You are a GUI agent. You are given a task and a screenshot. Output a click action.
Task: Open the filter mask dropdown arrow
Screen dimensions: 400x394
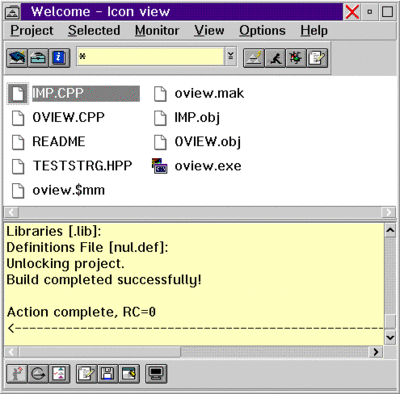point(231,56)
